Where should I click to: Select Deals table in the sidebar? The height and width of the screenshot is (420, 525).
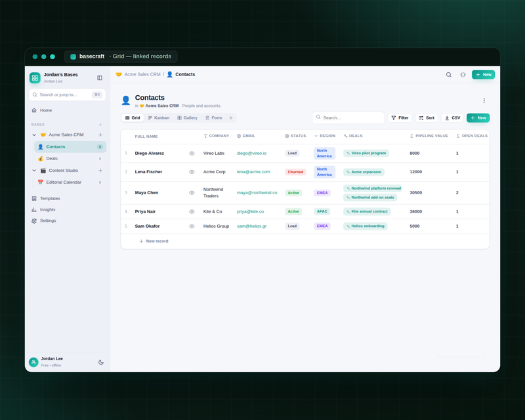coord(70,158)
